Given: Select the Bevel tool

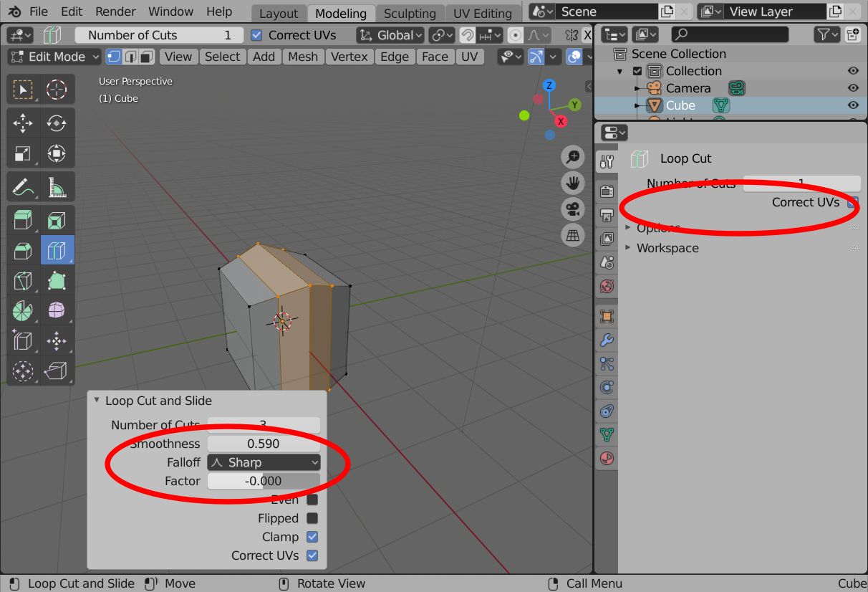Looking at the screenshot, I should (23, 250).
